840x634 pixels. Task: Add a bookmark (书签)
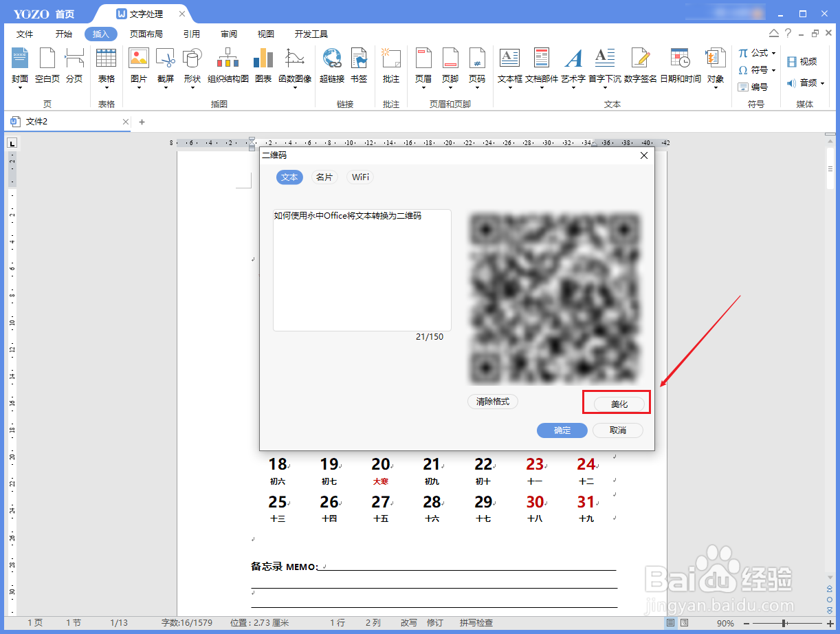(x=359, y=67)
